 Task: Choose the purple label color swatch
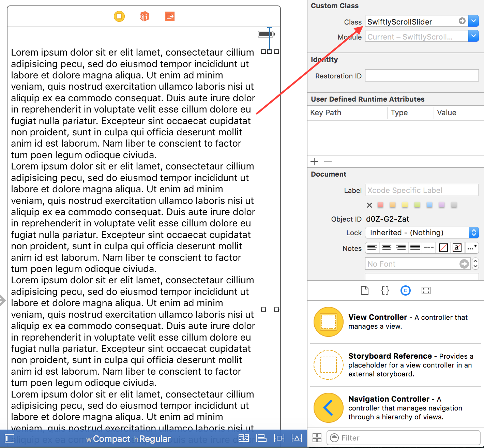point(442,205)
